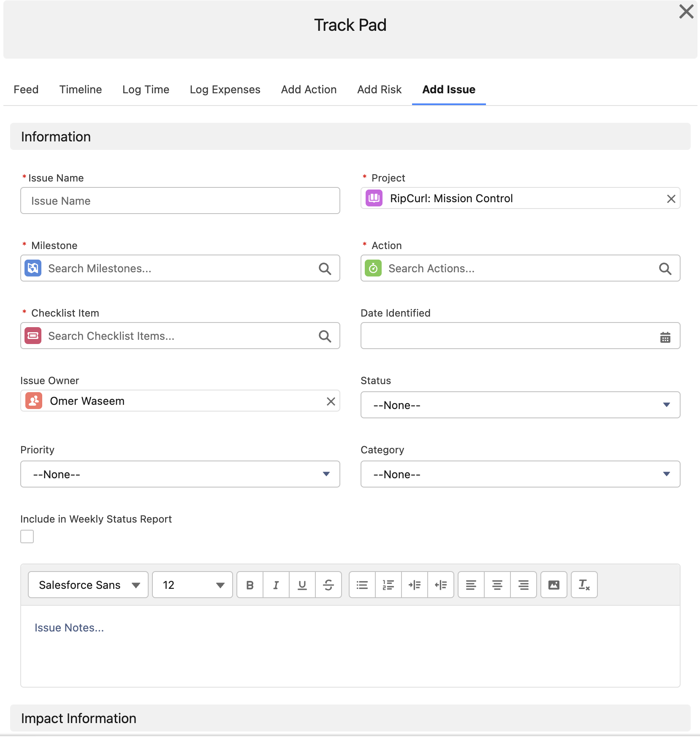700x737 pixels.
Task: Open the Log Expenses tab
Action: click(225, 89)
